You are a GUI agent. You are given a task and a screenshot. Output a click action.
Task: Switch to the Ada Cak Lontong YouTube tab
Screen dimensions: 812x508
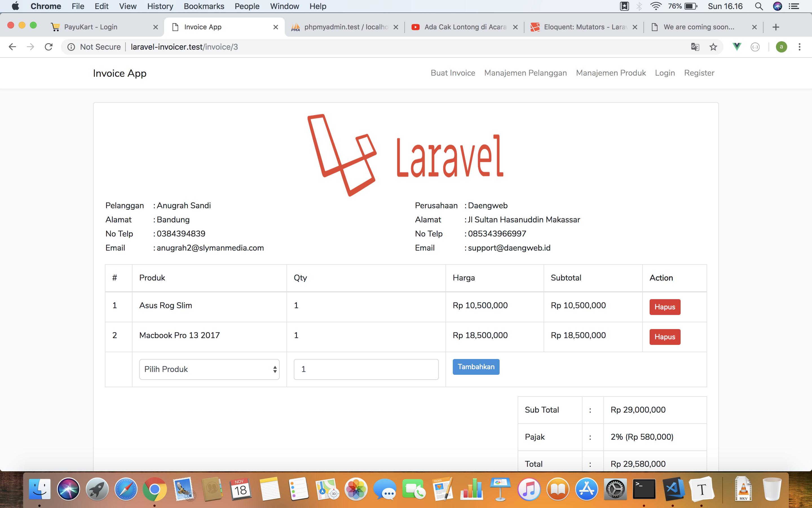[465, 27]
